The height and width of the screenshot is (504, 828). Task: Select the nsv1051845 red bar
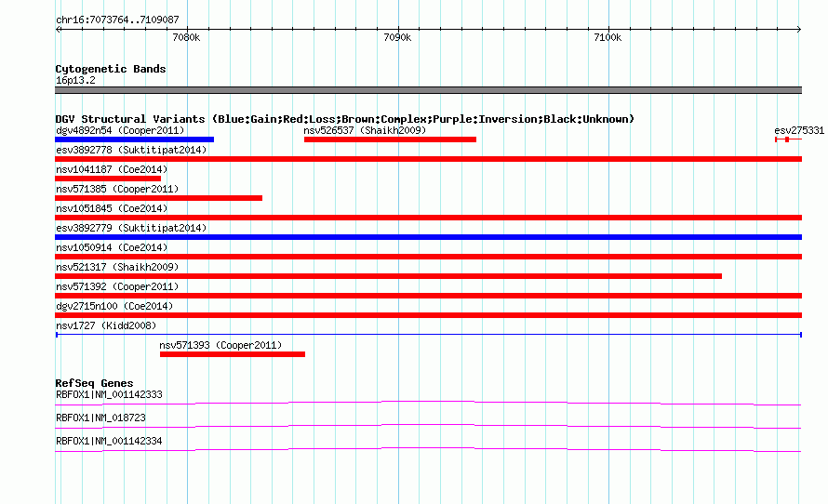(429, 218)
